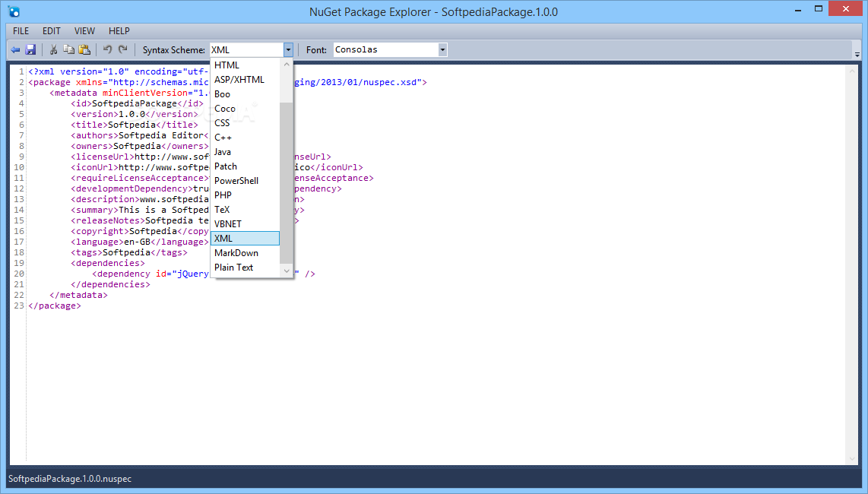Open the EDIT menu
Screen dimensions: 868x494
click(x=52, y=31)
